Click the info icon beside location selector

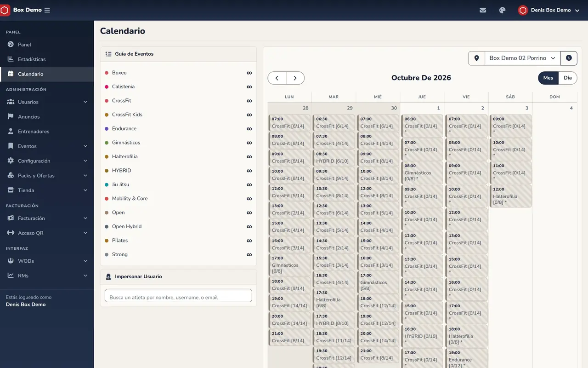coord(569,58)
